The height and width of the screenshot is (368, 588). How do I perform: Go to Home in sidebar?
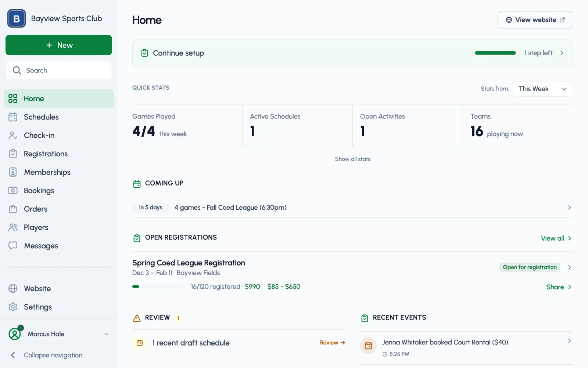click(59, 99)
